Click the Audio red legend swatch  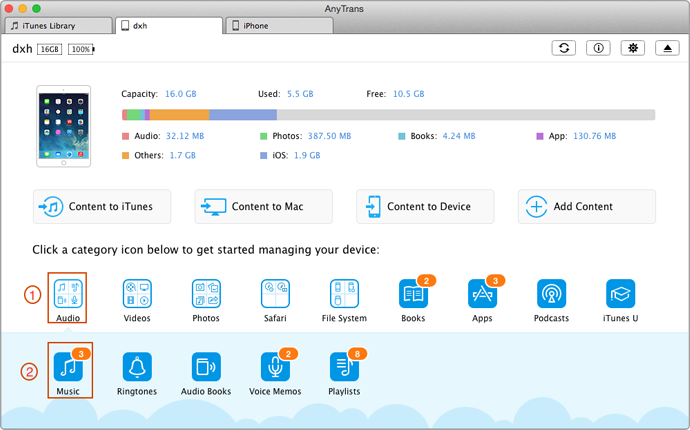coord(125,136)
